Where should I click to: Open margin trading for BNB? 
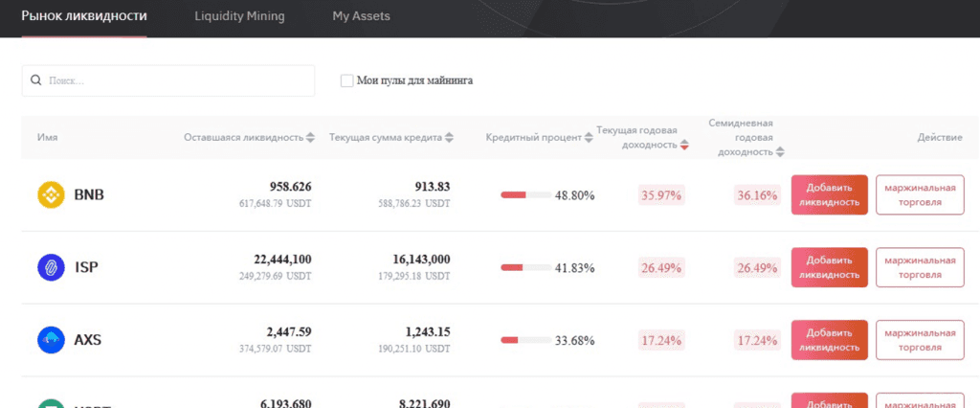tap(920, 194)
